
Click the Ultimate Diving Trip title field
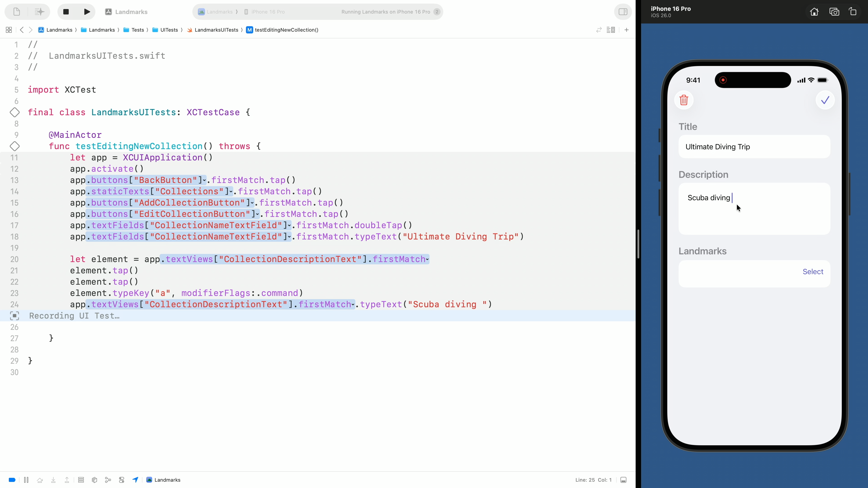(754, 147)
